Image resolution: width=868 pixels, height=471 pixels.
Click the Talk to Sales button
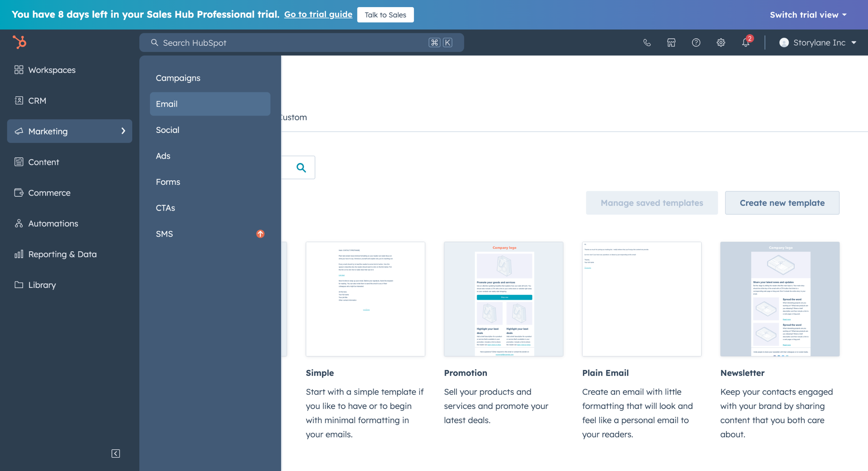385,15
